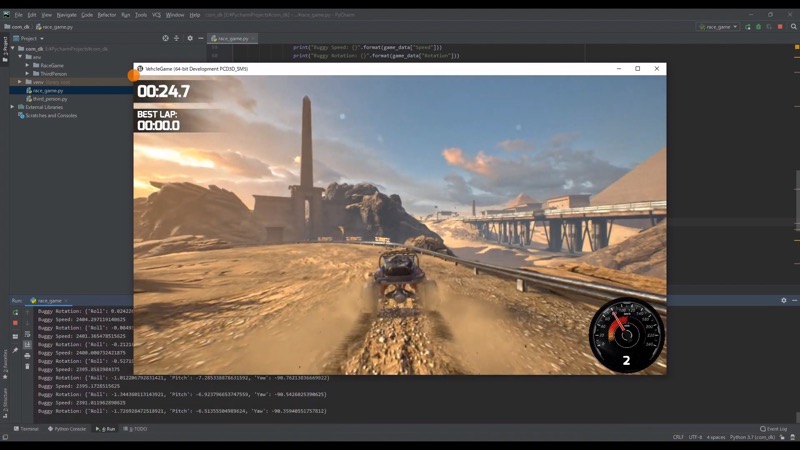
Task: Click the speedometer gauge in VehicleGame window
Action: 627,335
